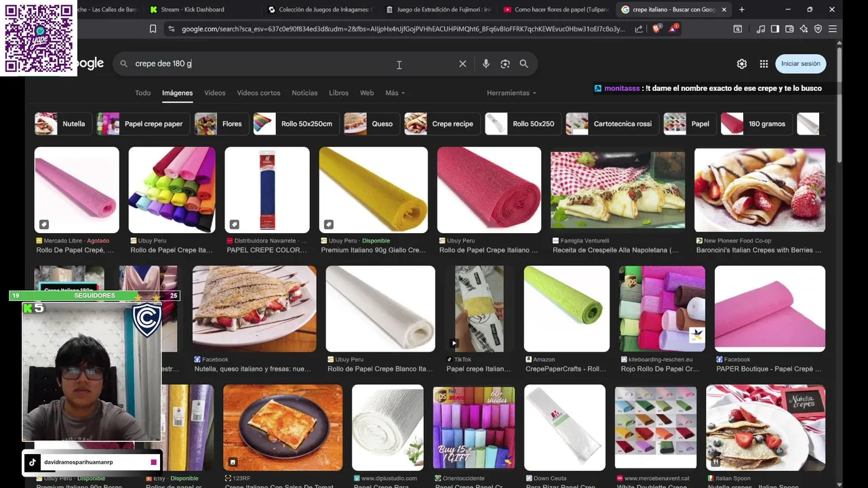
Task: Open the yellow Giallo crepe roll image
Action: [374, 190]
